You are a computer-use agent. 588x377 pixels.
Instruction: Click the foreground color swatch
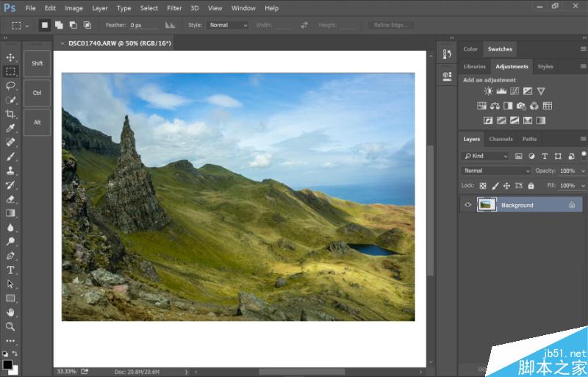point(7,364)
